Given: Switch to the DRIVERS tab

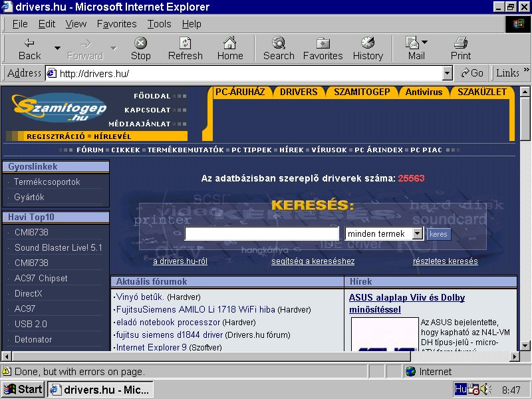Looking at the screenshot, I should pyautogui.click(x=299, y=92).
